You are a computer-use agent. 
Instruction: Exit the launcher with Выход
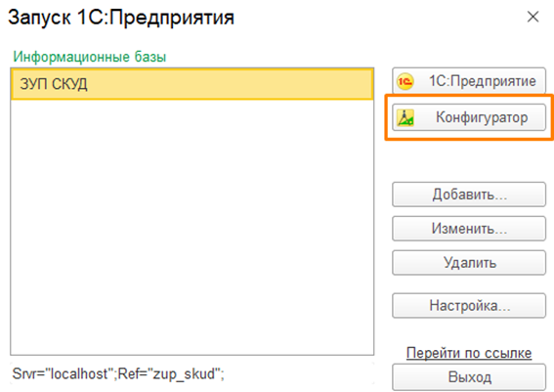click(x=469, y=377)
